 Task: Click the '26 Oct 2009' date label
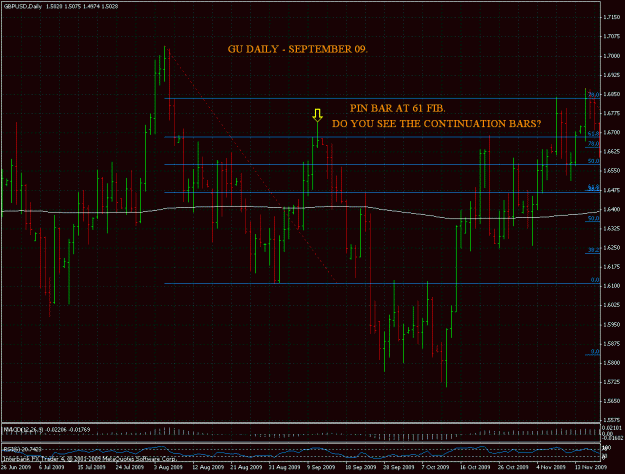point(513,467)
